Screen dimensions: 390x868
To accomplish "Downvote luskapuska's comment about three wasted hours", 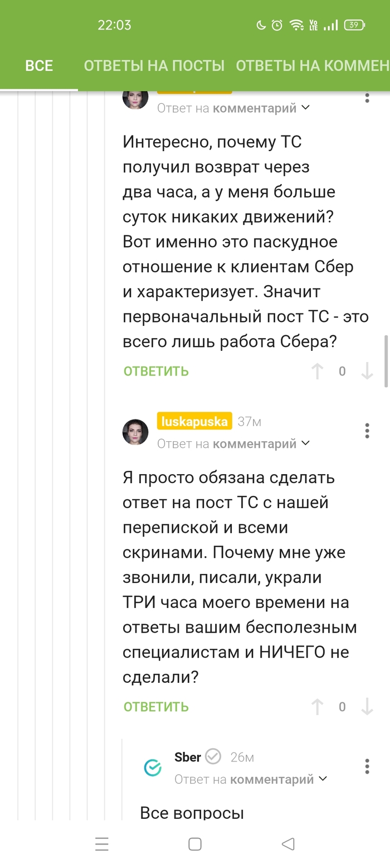I will [367, 707].
